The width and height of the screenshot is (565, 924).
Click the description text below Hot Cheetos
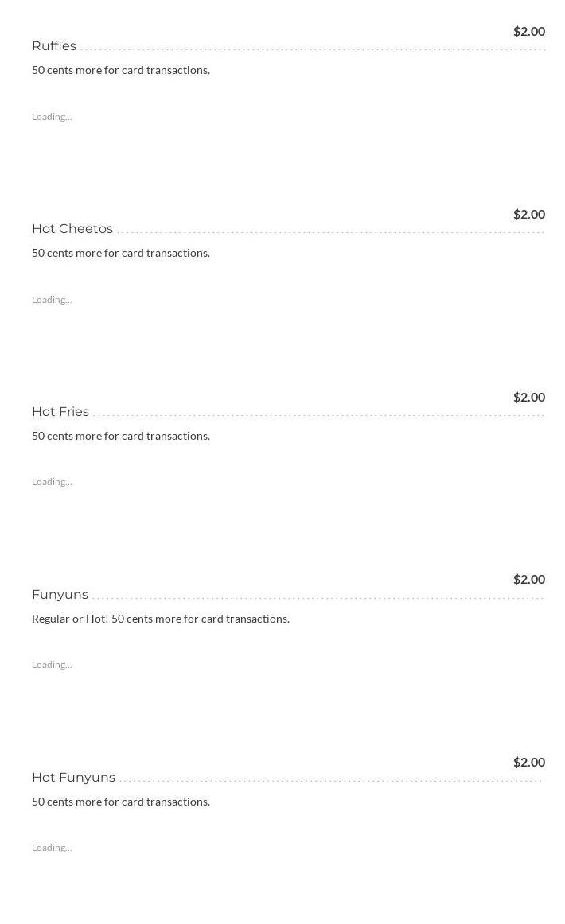coord(121,253)
